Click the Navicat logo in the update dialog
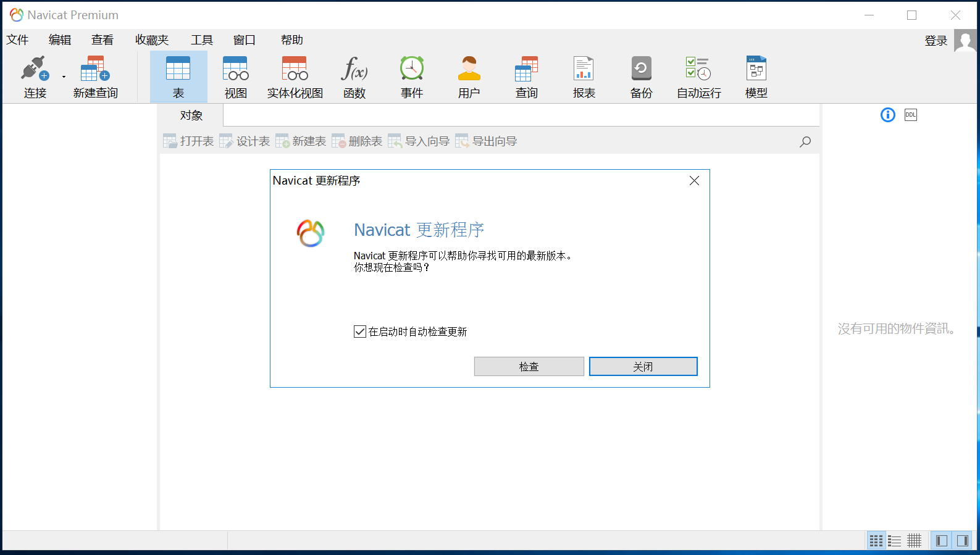 (x=311, y=233)
